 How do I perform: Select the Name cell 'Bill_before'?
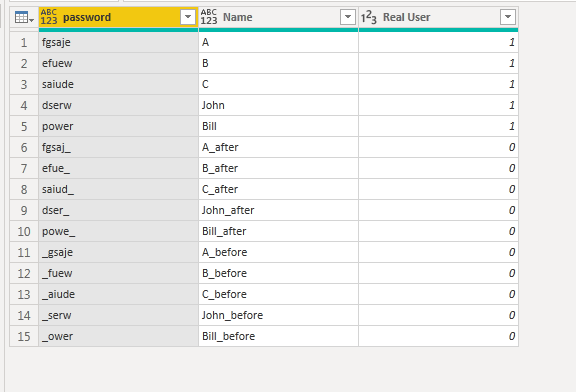278,336
